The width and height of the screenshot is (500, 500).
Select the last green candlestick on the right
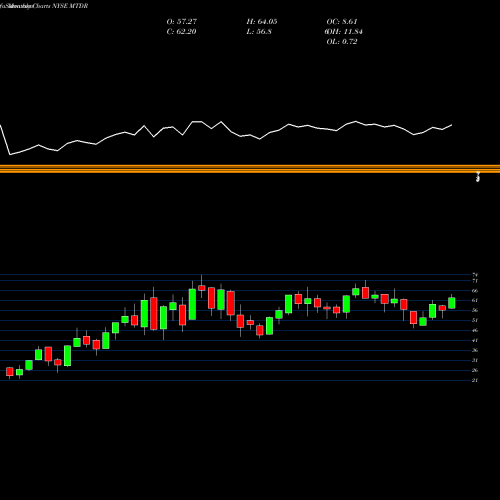[452, 303]
